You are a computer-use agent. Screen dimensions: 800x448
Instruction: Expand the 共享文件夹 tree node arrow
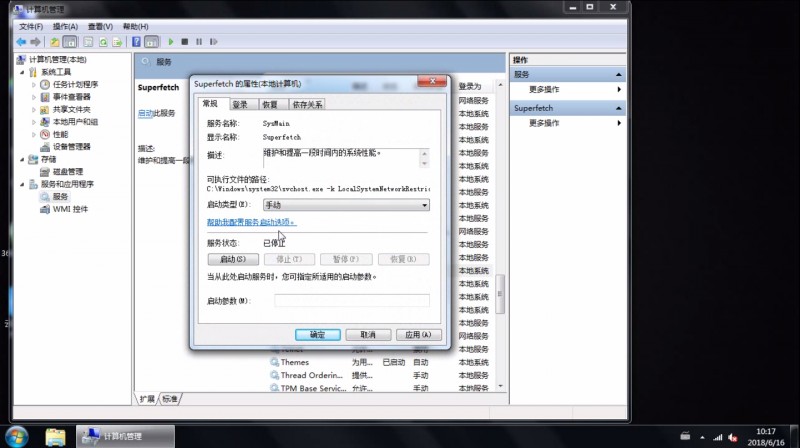34,109
